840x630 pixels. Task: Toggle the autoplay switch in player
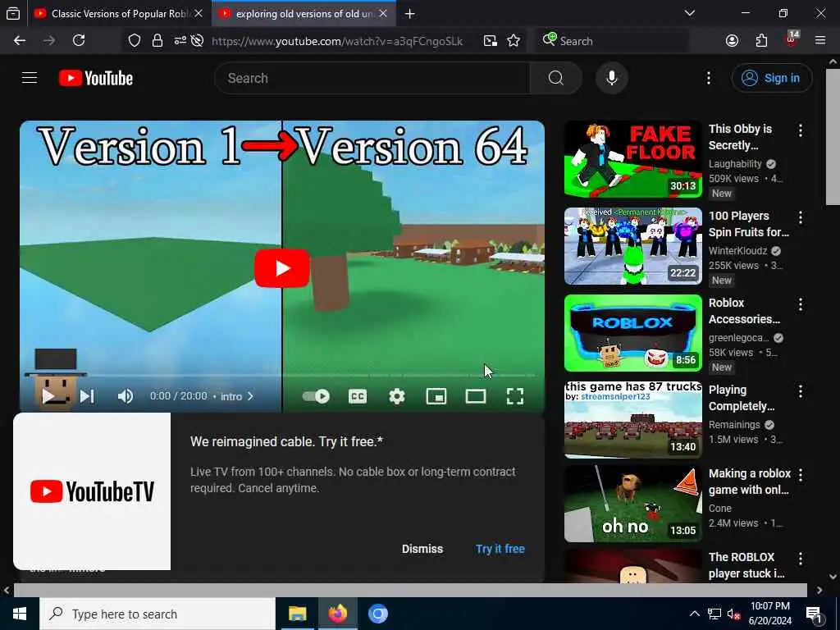(316, 396)
